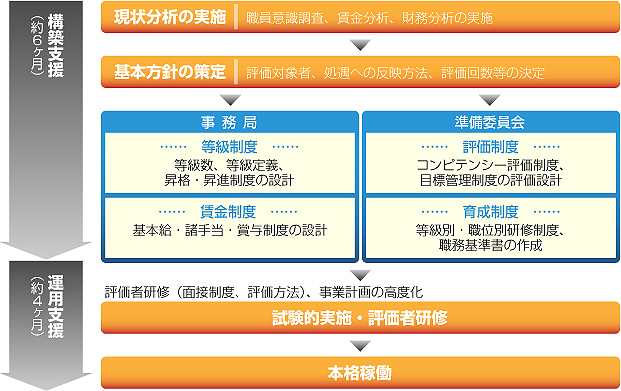Click the 事務局 box header

pos(229,122)
